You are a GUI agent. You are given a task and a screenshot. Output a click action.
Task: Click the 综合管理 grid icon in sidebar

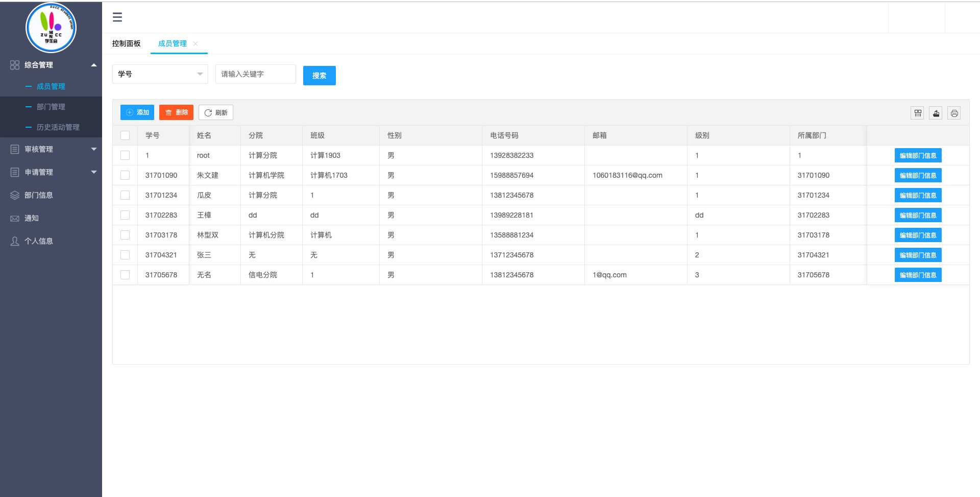coord(15,65)
